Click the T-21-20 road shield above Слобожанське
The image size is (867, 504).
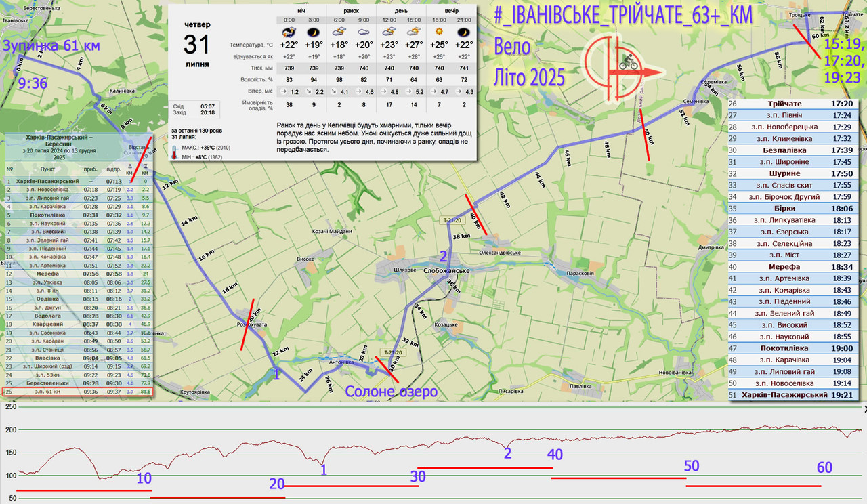coord(452,220)
